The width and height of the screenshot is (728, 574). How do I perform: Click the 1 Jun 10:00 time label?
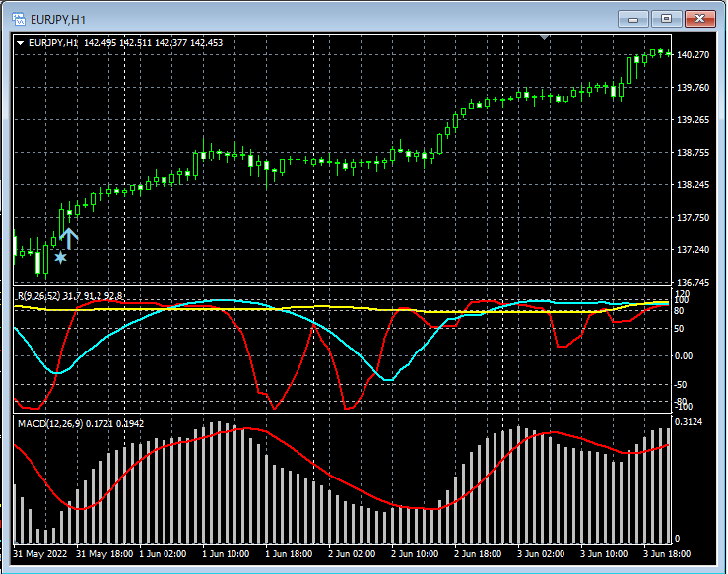pos(226,553)
